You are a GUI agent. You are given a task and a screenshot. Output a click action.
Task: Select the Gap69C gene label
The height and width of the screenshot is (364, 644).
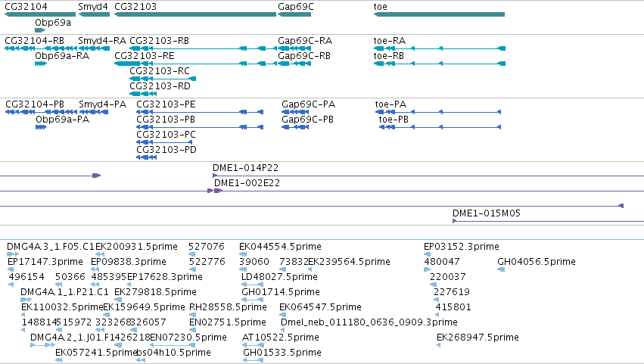(296, 7)
